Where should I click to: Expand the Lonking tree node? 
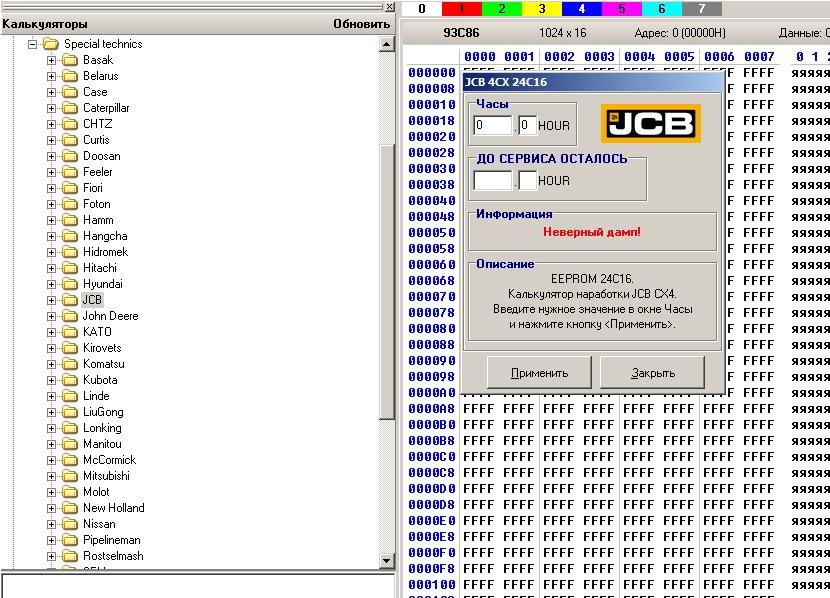coord(51,428)
